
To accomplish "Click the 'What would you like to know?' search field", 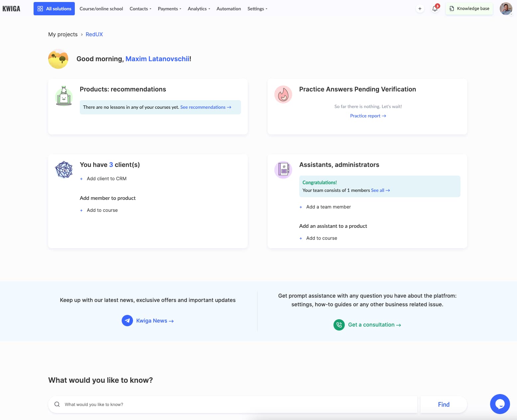I will coord(233,404).
